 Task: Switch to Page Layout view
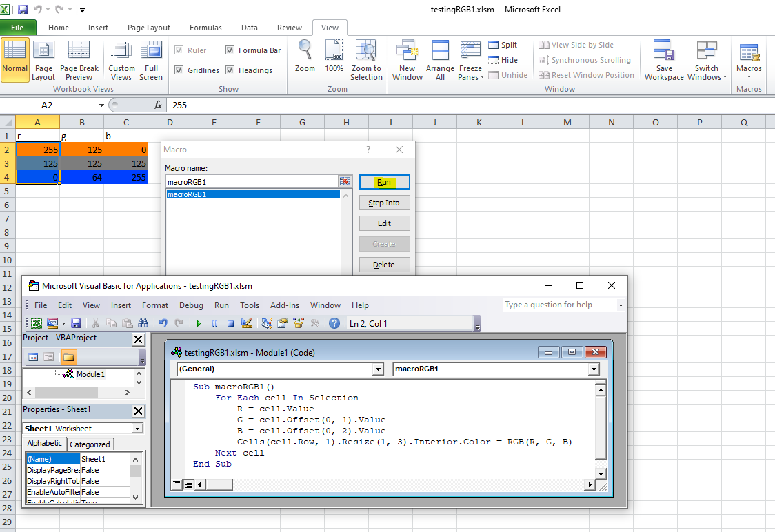[43, 59]
